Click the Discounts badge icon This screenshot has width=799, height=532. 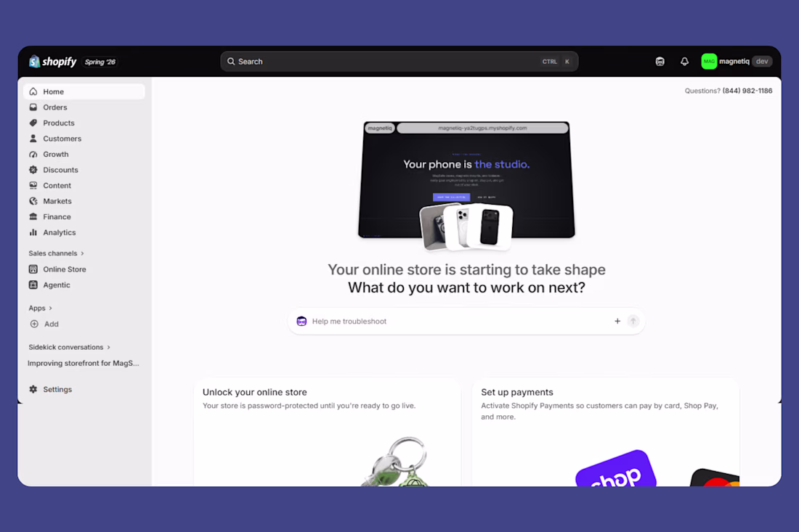click(x=33, y=170)
